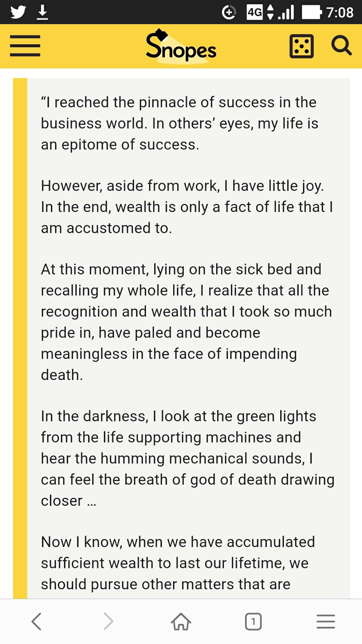Open the random article dice icon
Image resolution: width=362 pixels, height=644 pixels.
(x=301, y=46)
